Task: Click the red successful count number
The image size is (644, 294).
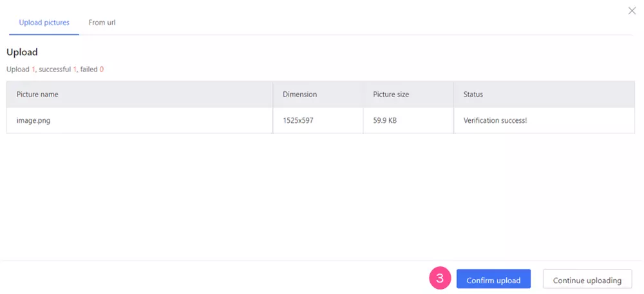Action: coord(75,69)
